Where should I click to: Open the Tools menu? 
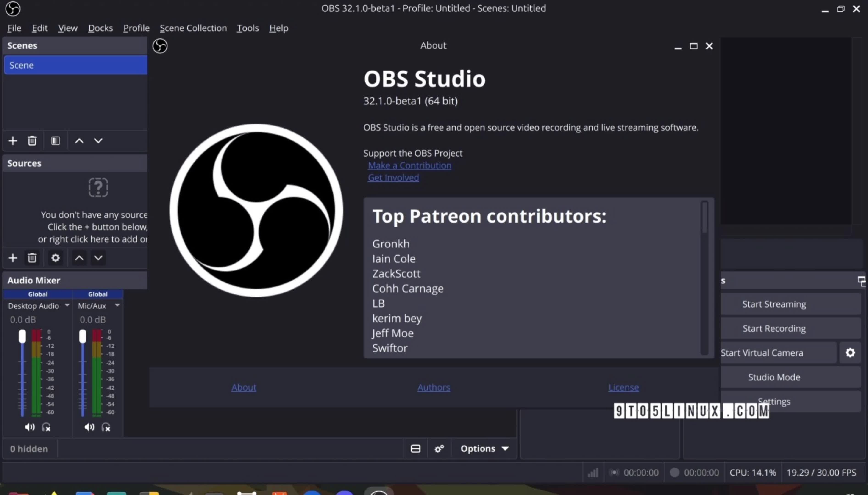coord(247,28)
